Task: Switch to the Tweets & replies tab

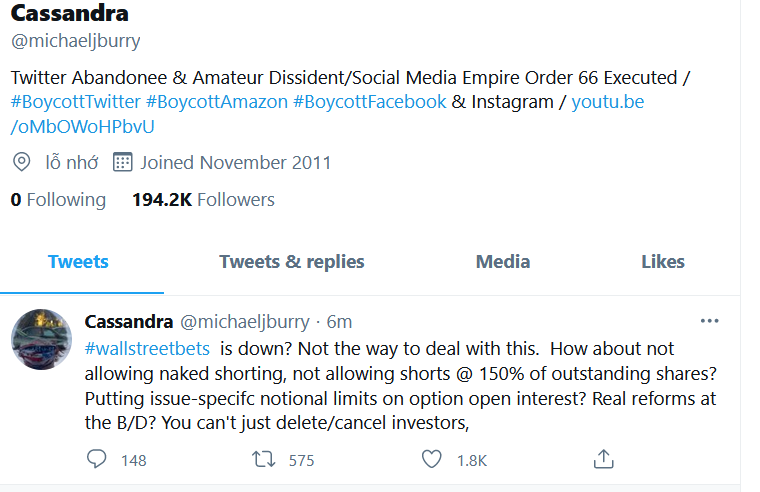Action: pyautogui.click(x=292, y=262)
